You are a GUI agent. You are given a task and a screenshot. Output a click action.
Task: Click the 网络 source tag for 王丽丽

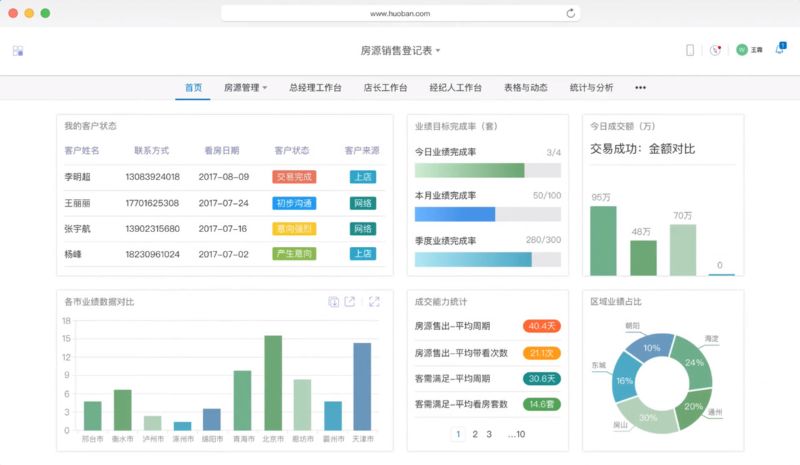(x=363, y=203)
